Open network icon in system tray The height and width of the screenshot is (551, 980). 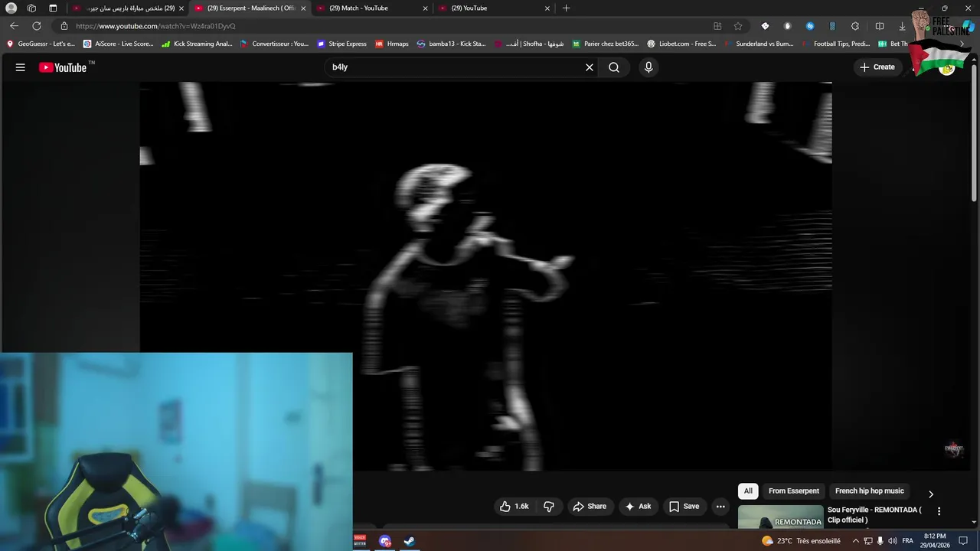868,541
